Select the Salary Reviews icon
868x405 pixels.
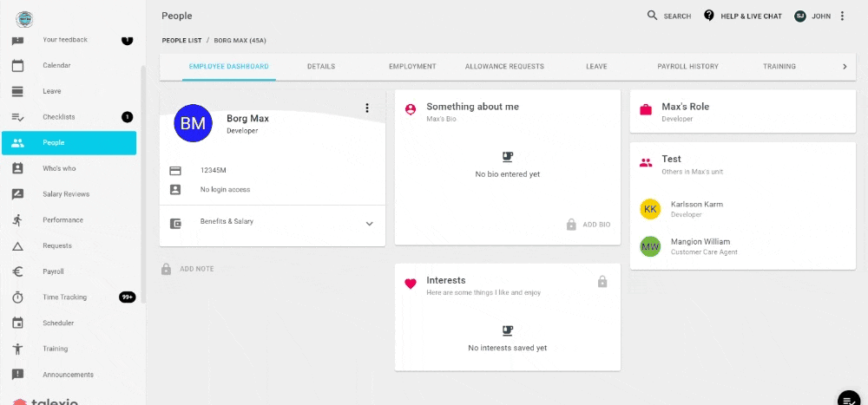click(17, 194)
